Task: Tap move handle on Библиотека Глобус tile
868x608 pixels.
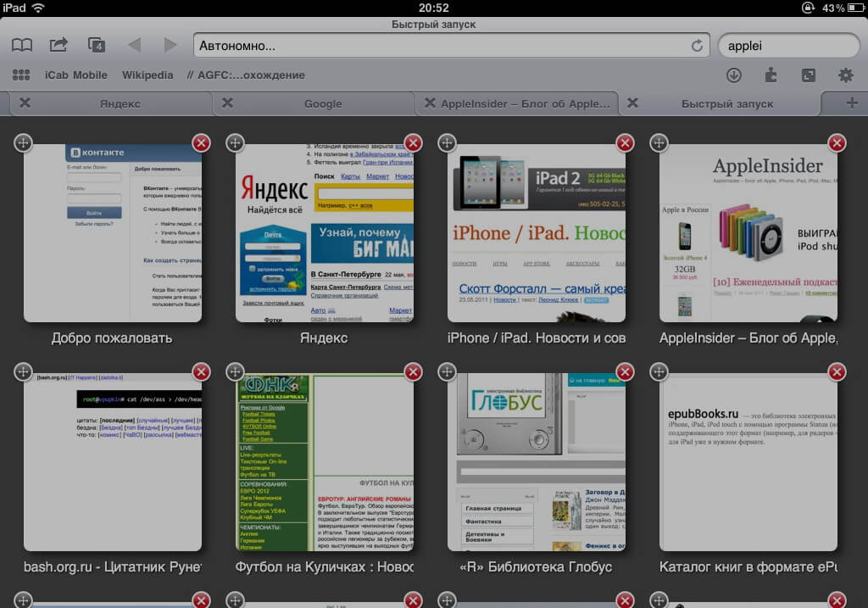Action: (447, 371)
